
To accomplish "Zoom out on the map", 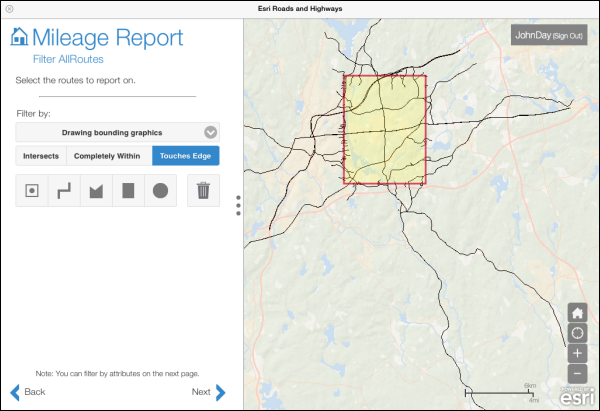I will click(578, 374).
